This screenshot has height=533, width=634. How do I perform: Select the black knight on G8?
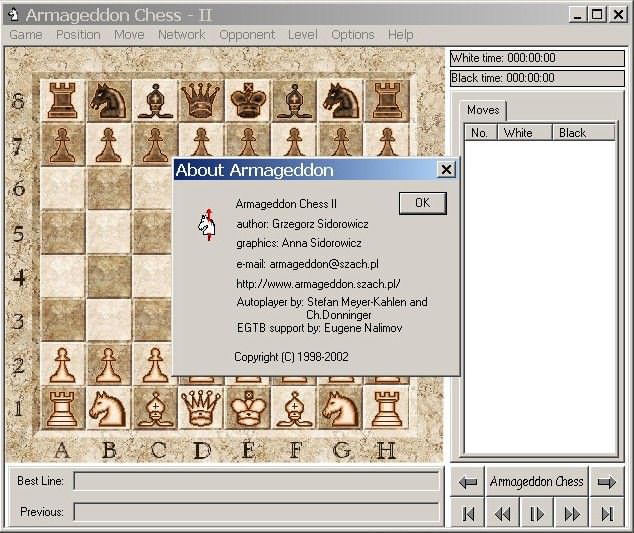340,101
